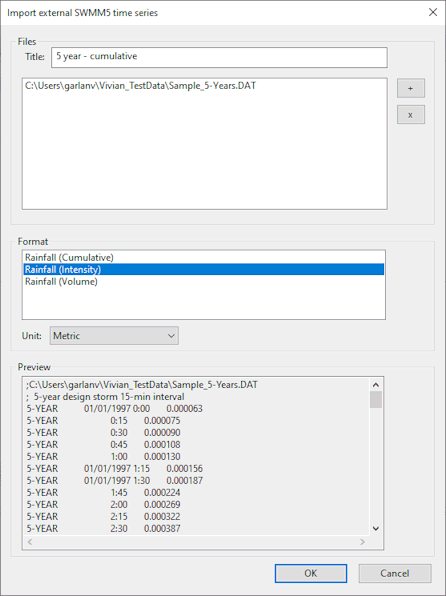Click preview row with value 0.000063

pos(114,409)
